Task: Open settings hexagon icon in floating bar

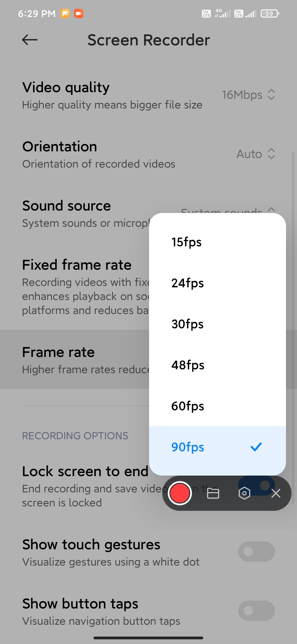Action: [244, 493]
